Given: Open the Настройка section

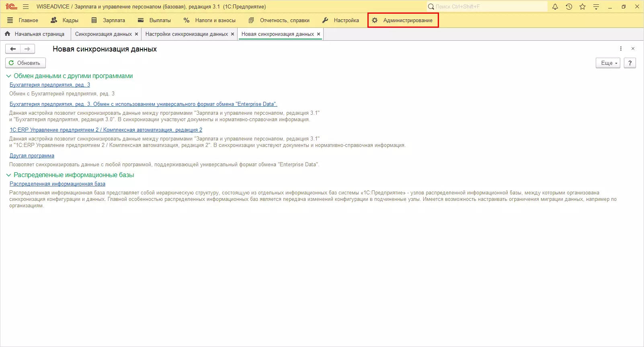Looking at the screenshot, I should pyautogui.click(x=341, y=20).
